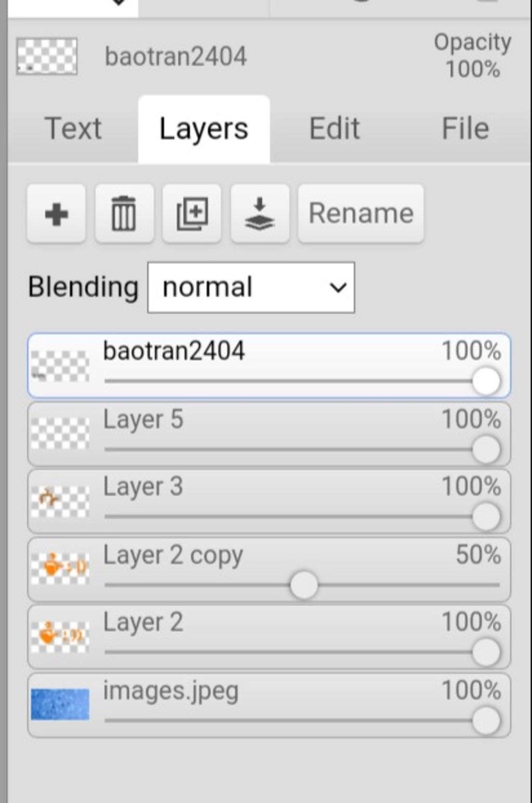
Task: Merge layer down icon
Action: tap(260, 213)
